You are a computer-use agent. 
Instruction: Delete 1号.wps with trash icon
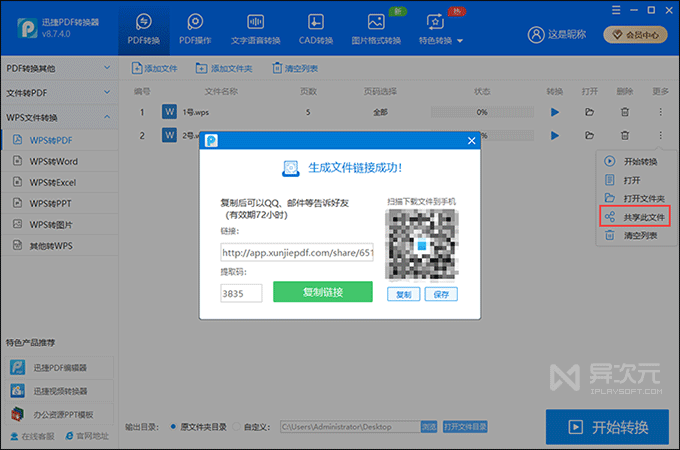tap(625, 112)
